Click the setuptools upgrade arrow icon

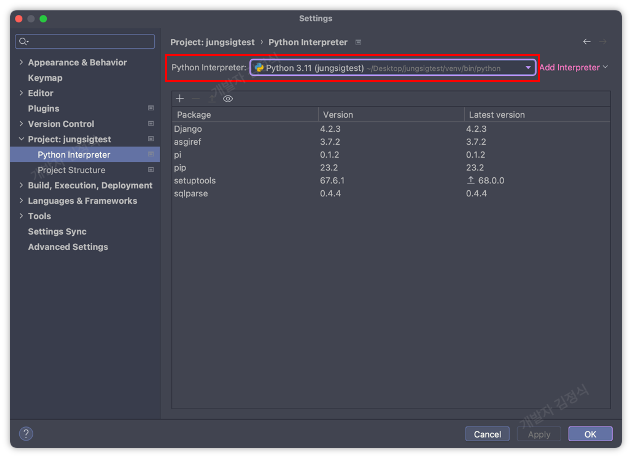470,180
